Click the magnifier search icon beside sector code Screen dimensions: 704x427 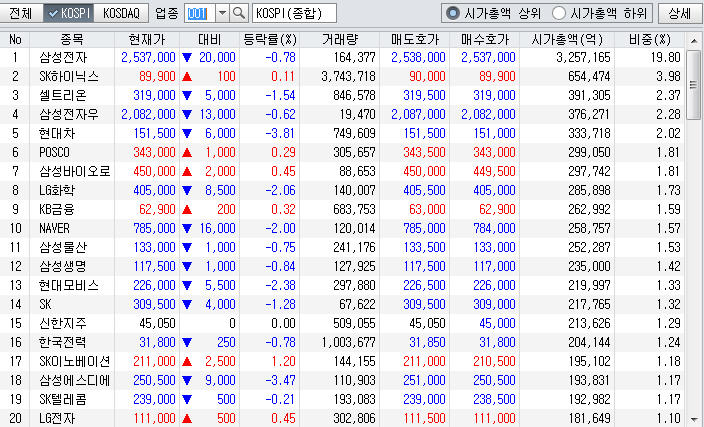coord(240,13)
